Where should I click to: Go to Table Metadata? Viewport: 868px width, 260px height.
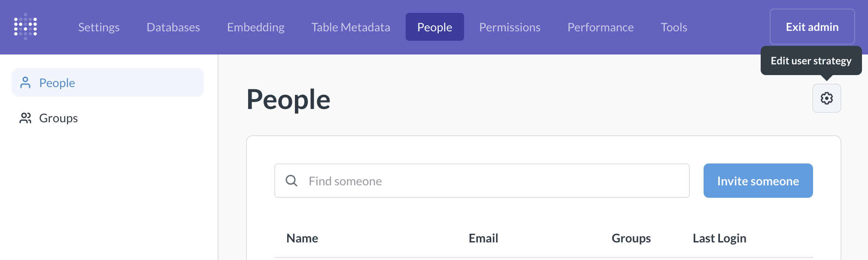[x=350, y=27]
